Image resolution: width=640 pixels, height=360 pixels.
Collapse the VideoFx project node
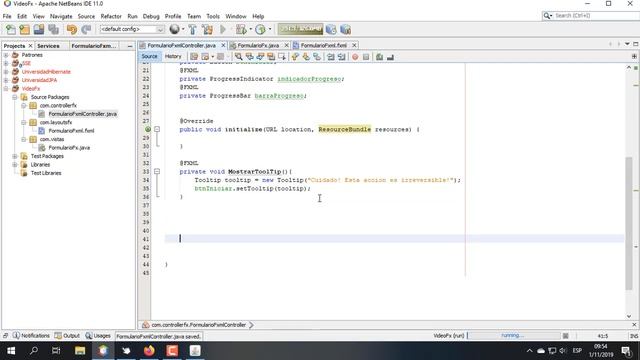coord(6,89)
